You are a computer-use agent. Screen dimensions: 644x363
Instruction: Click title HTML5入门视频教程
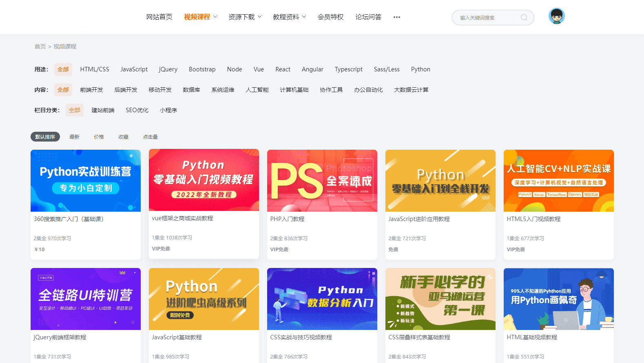point(533,219)
